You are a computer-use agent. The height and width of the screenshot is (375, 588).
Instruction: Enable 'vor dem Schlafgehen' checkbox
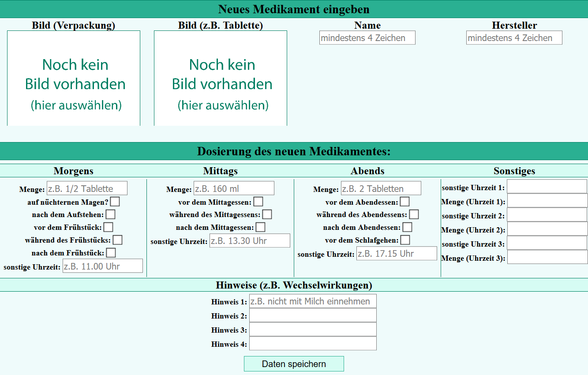[405, 240]
